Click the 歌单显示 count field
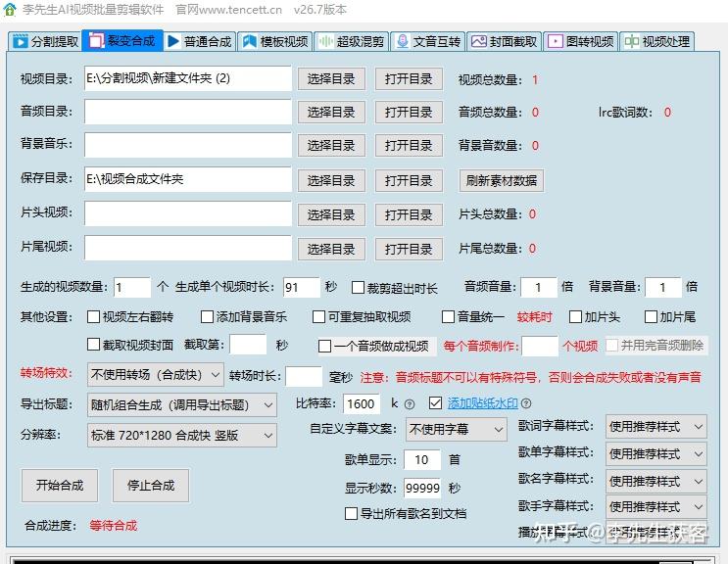Viewport: 728px width, 564px height. [422, 459]
